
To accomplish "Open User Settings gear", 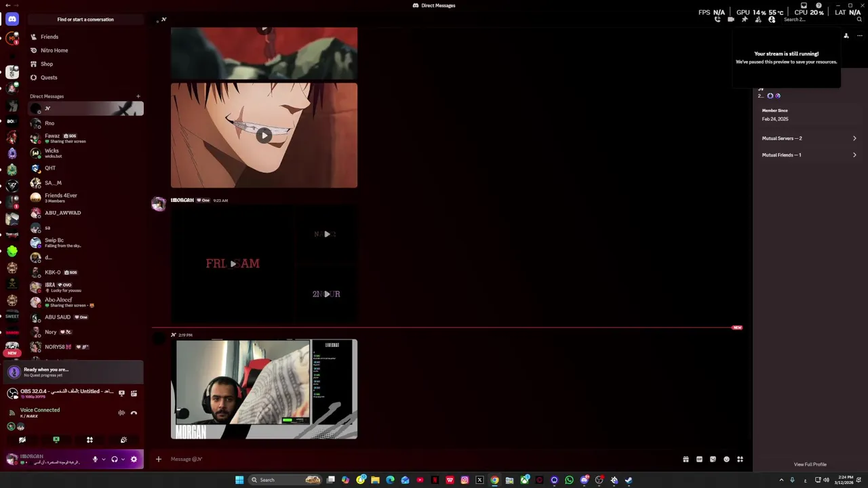I will pos(134,460).
